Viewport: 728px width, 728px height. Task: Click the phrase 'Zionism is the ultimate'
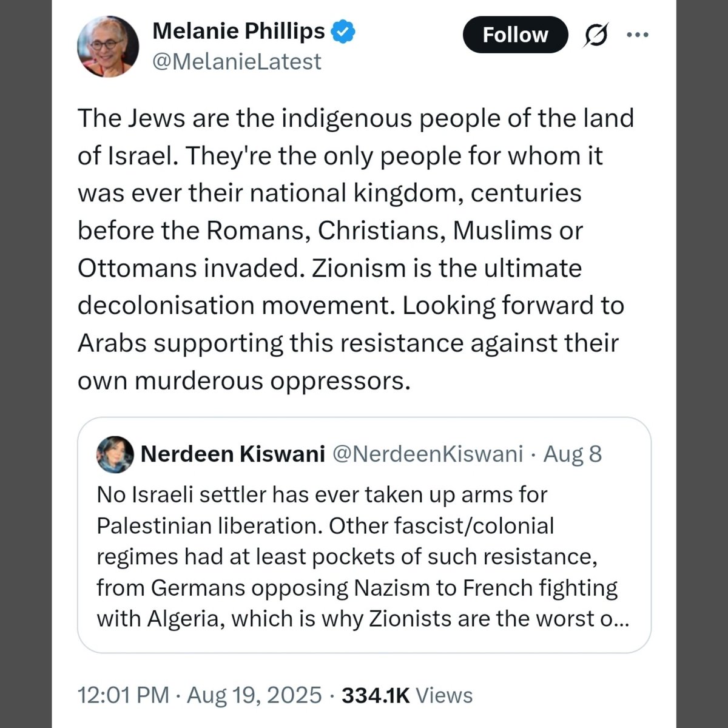(447, 268)
